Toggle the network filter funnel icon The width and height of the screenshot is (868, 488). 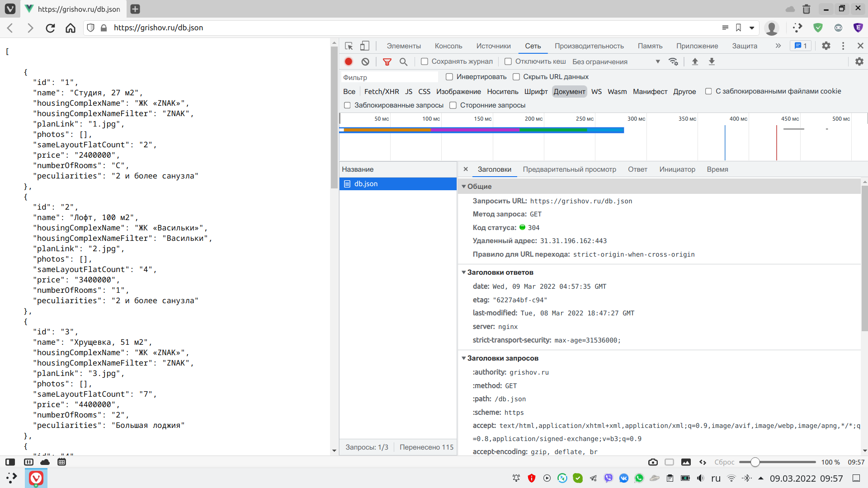coord(387,61)
